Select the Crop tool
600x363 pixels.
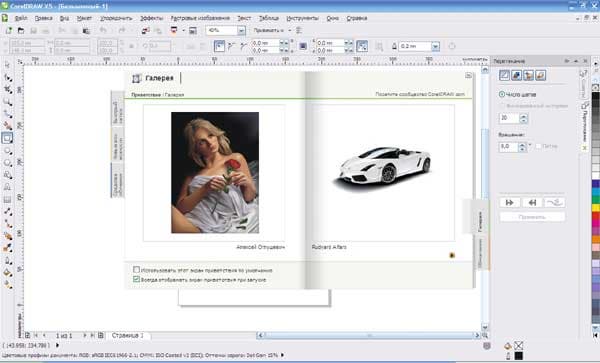pyautogui.click(x=7, y=90)
